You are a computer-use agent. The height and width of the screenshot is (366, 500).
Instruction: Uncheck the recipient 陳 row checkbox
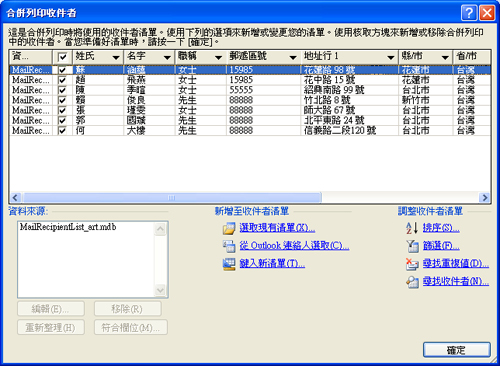(x=62, y=90)
